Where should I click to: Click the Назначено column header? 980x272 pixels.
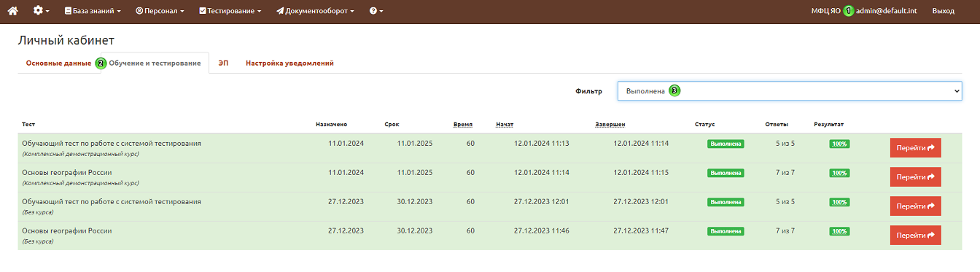pos(332,125)
